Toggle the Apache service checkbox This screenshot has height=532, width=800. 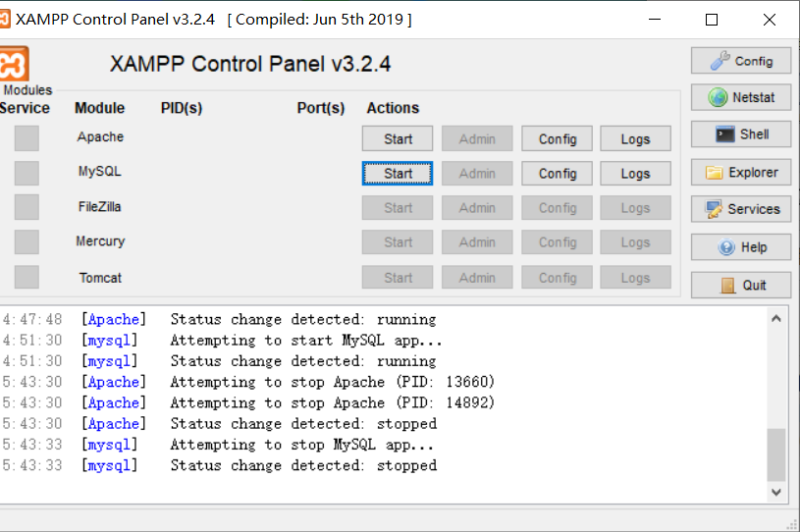pyautogui.click(x=27, y=138)
